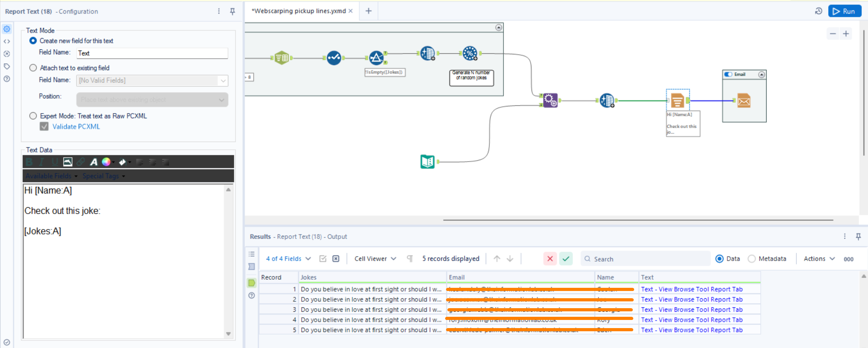Click the Email tool on the canvas
Image resolution: width=868 pixels, height=348 pixels.
744,100
